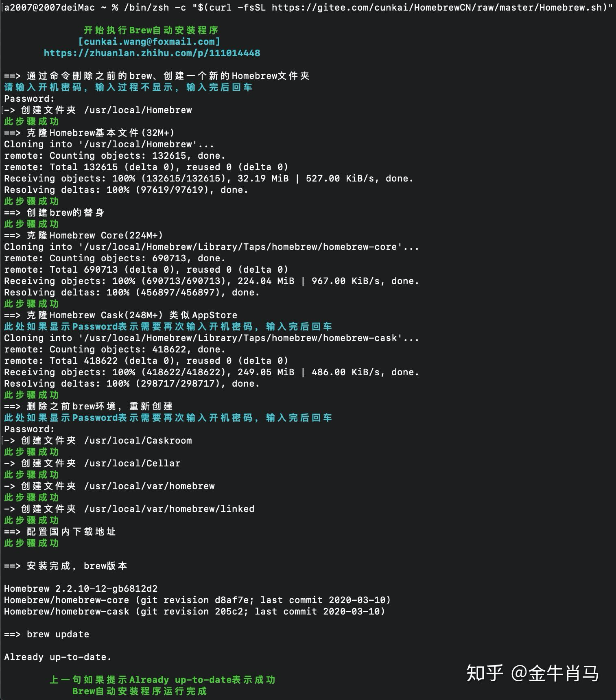Click 'Resolving deltas: 100% (298717/298717), done.' line

132,383
